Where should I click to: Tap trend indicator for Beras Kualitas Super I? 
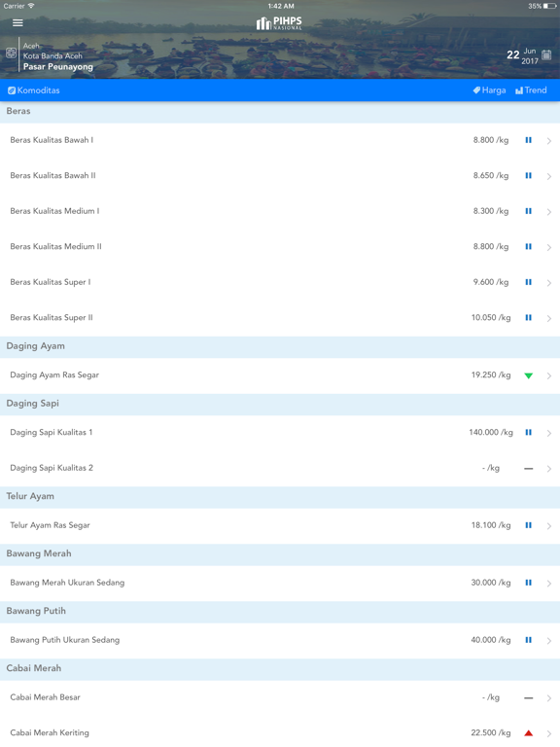(x=528, y=282)
